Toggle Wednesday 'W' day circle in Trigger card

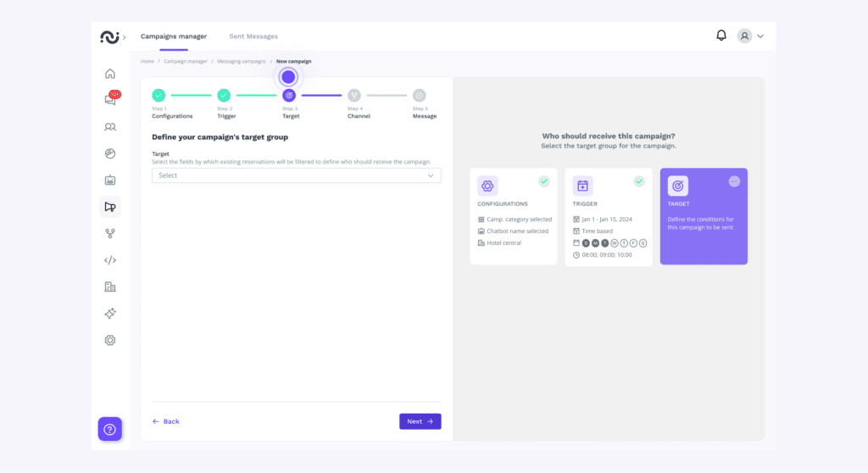[x=614, y=243]
